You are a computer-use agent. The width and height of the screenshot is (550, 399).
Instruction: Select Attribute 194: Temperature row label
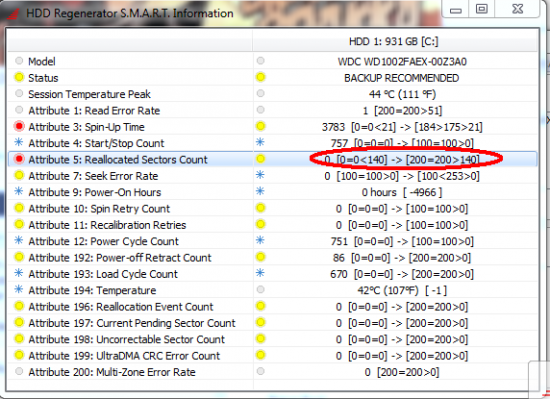coord(92,290)
